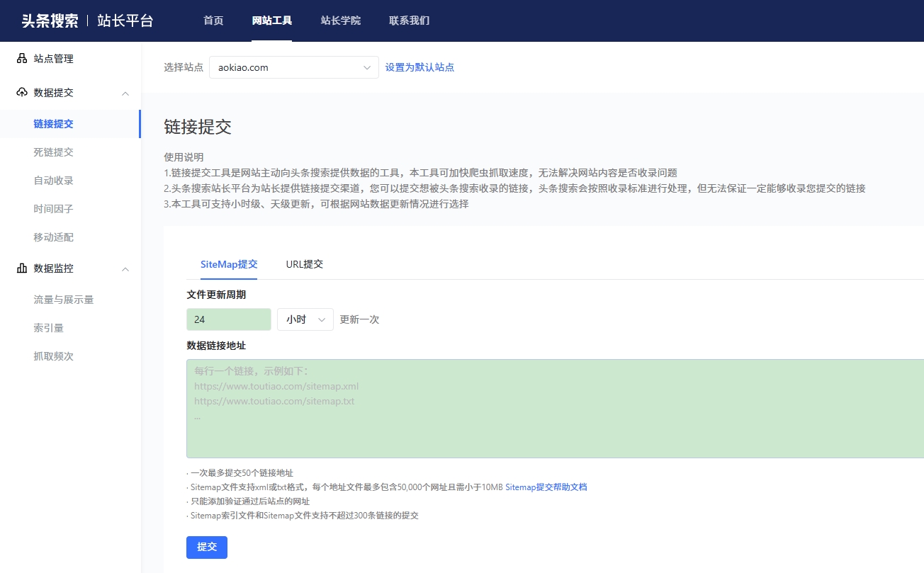
Task: Go to 首页 in top navigation
Action: (213, 21)
